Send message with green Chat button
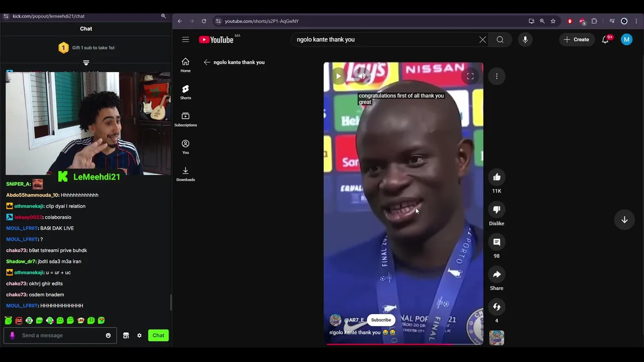 point(158,335)
